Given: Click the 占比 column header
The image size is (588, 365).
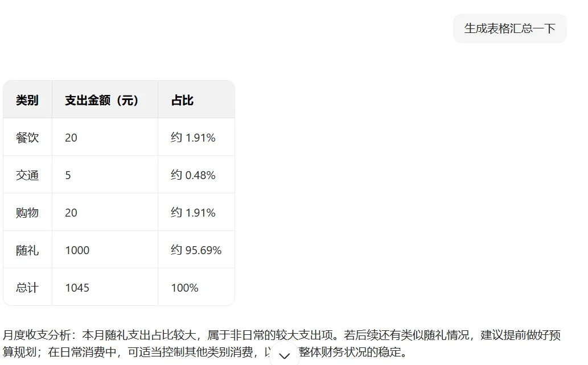Looking at the screenshot, I should coord(196,99).
